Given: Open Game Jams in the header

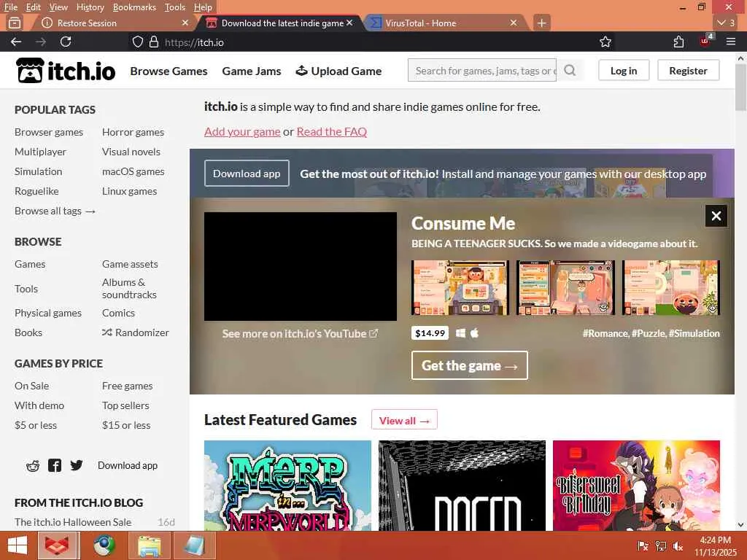Looking at the screenshot, I should pyautogui.click(x=252, y=71).
